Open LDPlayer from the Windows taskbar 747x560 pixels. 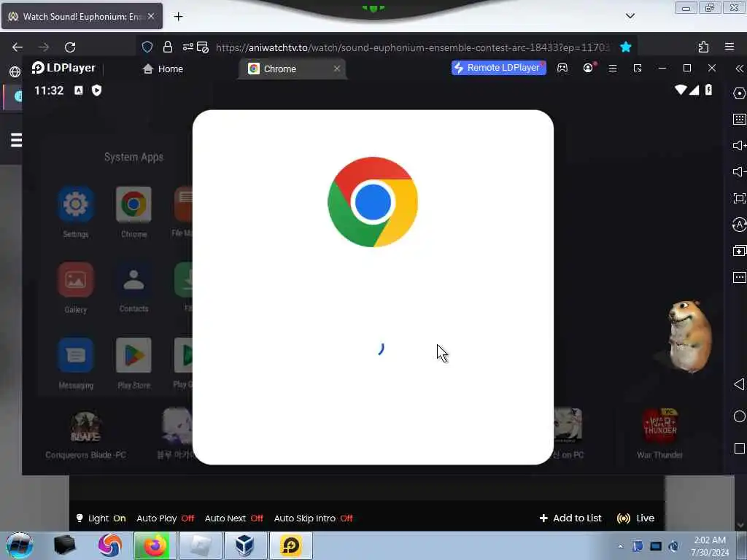pos(290,545)
